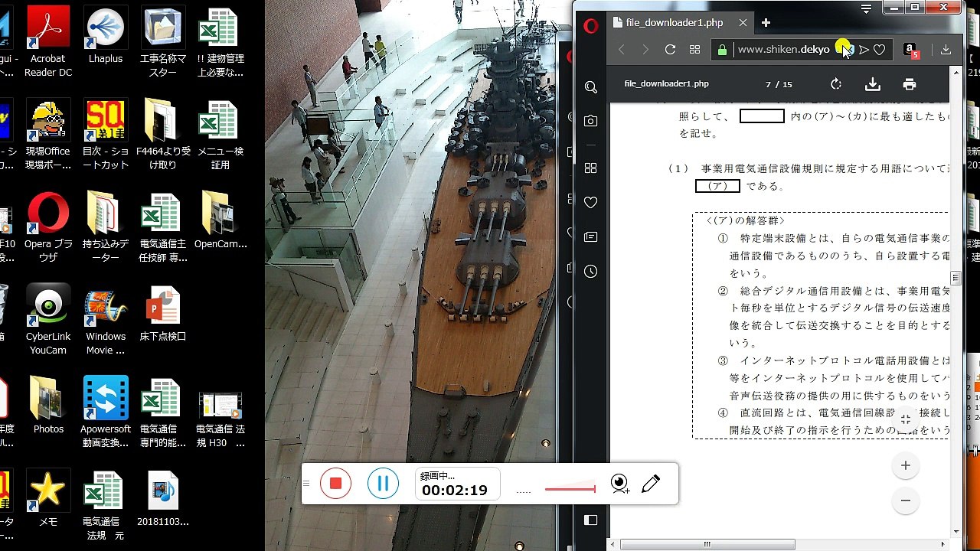Click the address bar URL field
This screenshot has height=551, width=980.
click(783, 50)
